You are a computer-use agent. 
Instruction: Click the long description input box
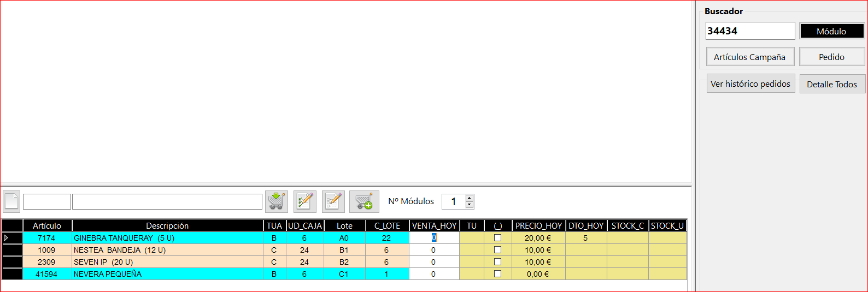click(x=167, y=201)
